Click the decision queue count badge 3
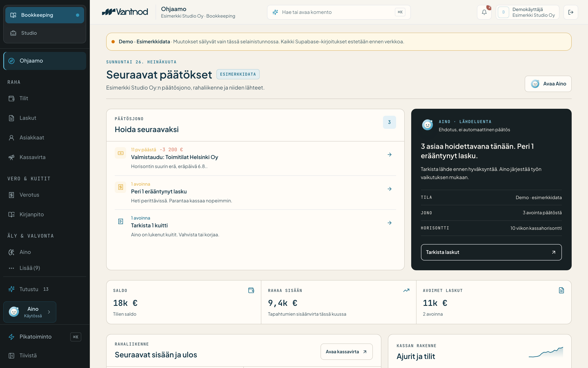This screenshot has width=588, height=368. (x=389, y=122)
